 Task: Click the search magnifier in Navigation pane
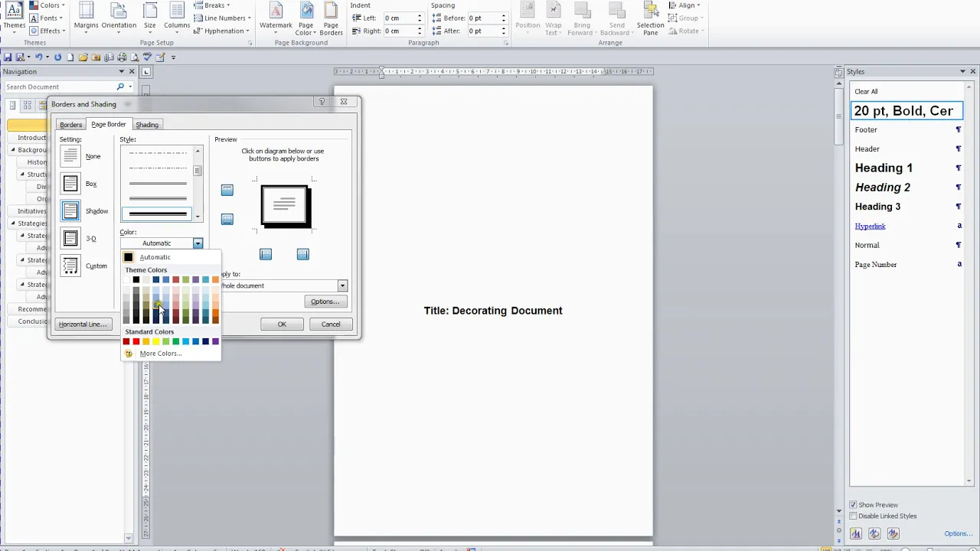pyautogui.click(x=120, y=86)
